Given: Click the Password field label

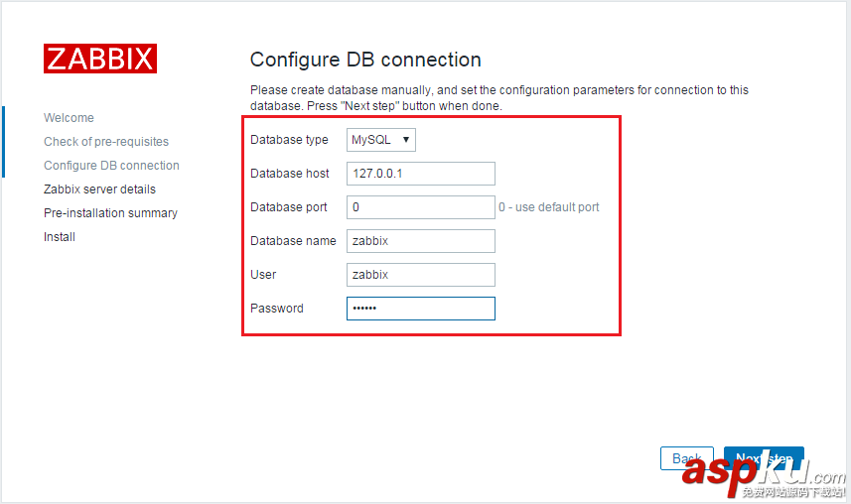Looking at the screenshot, I should (277, 309).
